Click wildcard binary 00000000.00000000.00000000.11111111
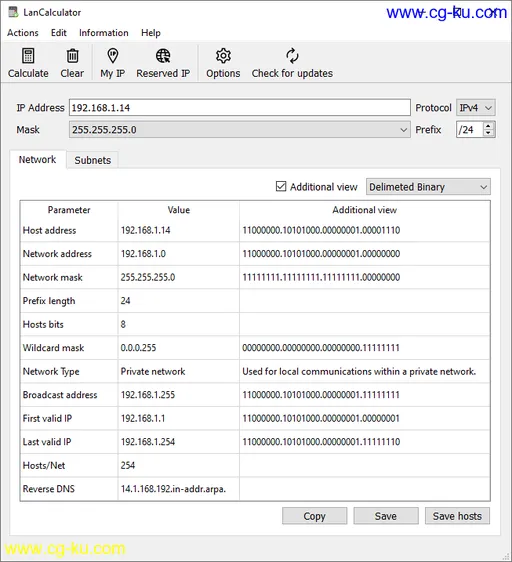The image size is (512, 562). tap(365, 348)
